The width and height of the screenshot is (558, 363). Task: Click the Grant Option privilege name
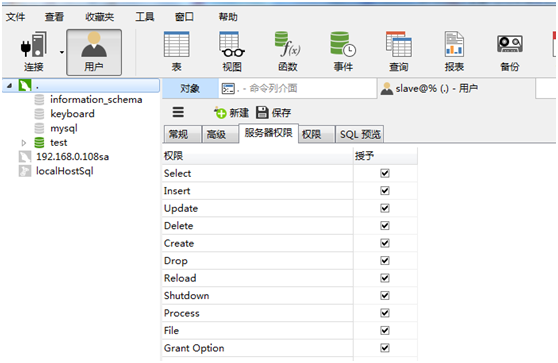tap(194, 348)
